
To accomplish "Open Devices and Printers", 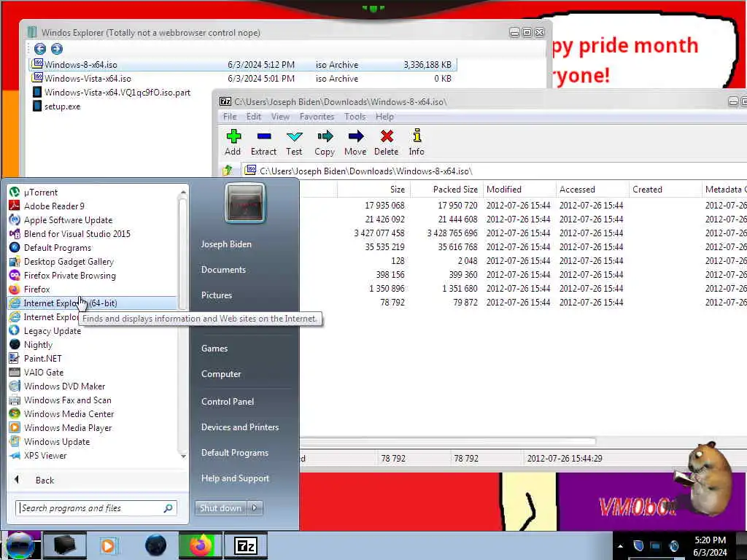I will (239, 427).
